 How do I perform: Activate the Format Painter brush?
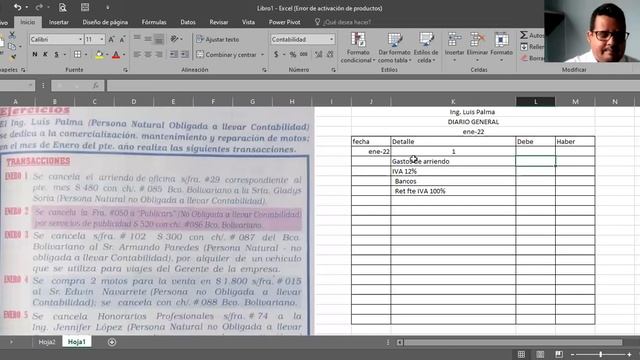click(13, 57)
